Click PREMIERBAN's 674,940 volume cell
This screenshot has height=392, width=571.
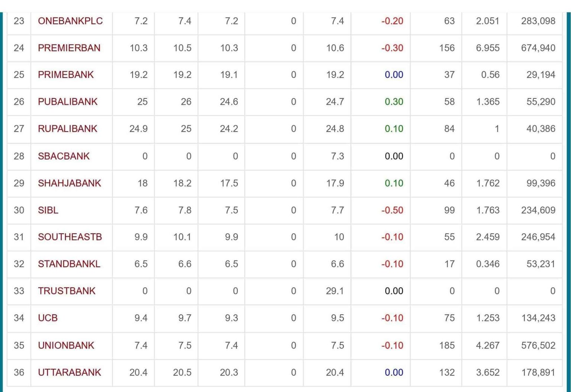click(x=538, y=48)
